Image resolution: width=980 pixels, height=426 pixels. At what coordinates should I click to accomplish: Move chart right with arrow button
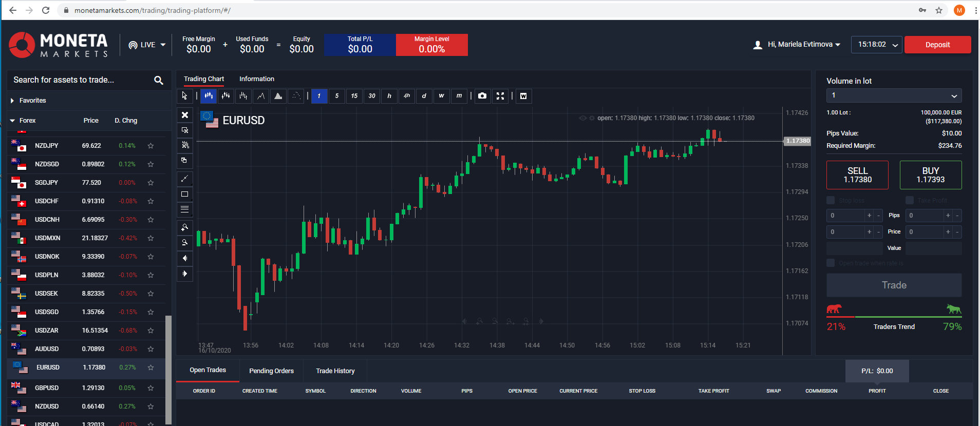185,274
